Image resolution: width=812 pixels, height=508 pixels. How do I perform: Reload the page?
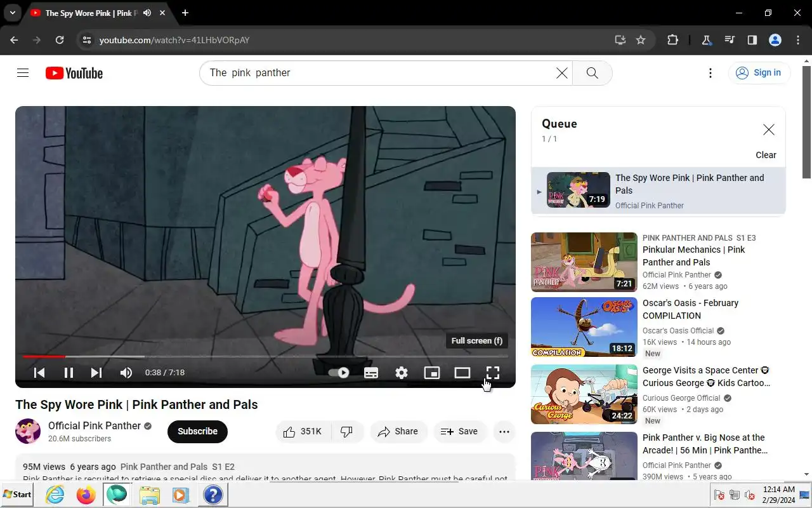click(x=60, y=40)
